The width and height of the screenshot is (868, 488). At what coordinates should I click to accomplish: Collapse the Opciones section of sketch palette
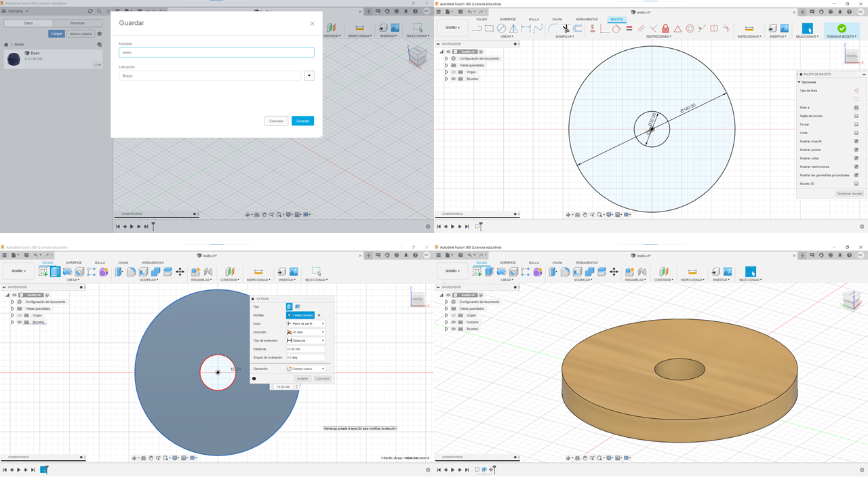[800, 82]
